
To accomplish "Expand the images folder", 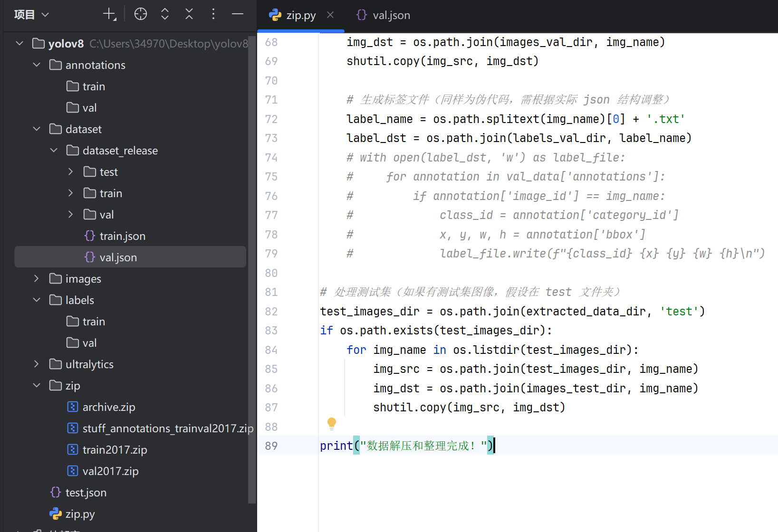I will point(37,279).
